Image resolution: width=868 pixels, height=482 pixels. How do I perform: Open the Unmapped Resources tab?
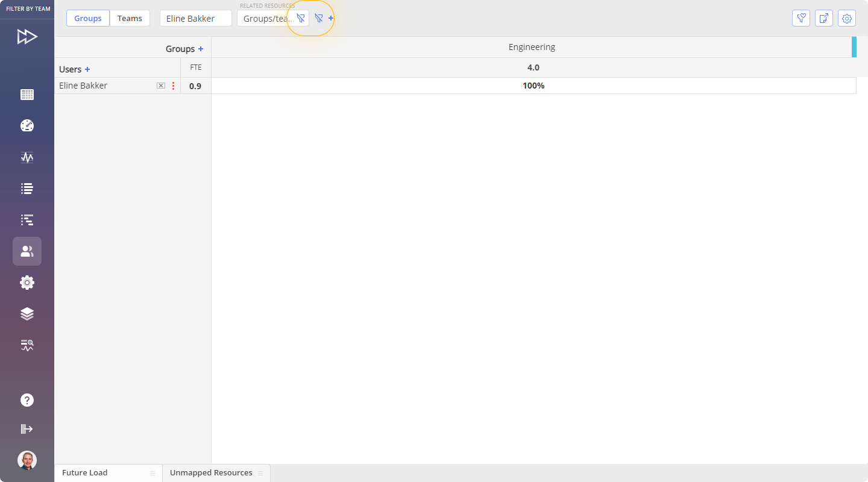point(216,473)
